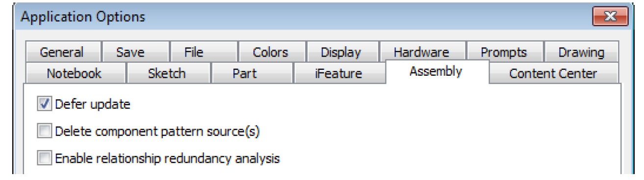Select the Prompts tab
Image resolution: width=644 pixels, height=180 pixels.
click(504, 53)
